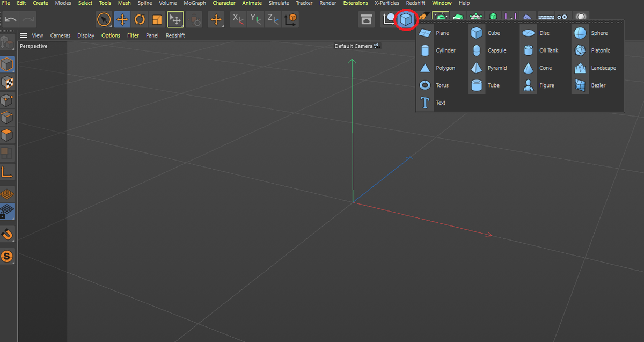Add a Bezier primitive object
The height and width of the screenshot is (342, 644).
(590, 85)
